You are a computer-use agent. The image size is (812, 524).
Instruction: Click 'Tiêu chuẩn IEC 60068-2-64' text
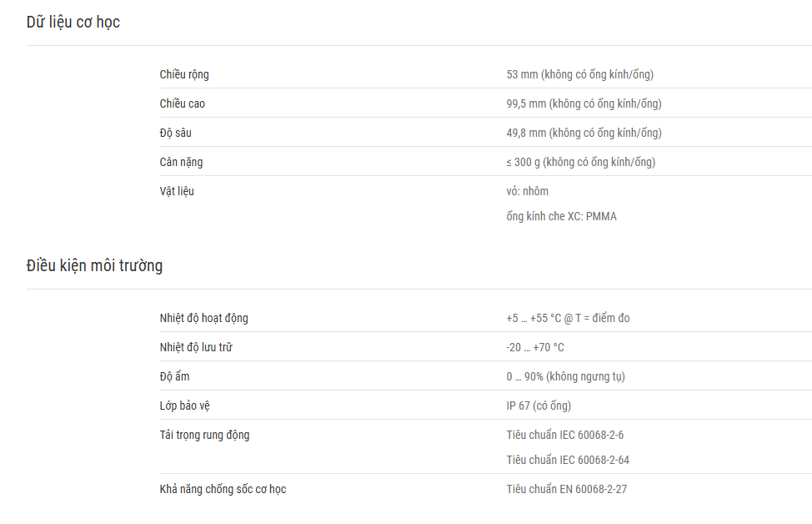(568, 460)
